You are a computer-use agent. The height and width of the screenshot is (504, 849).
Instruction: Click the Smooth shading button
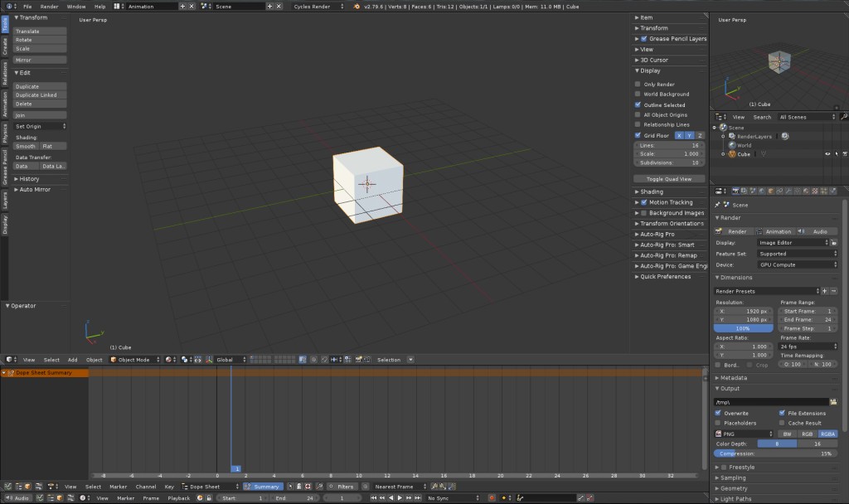point(25,145)
